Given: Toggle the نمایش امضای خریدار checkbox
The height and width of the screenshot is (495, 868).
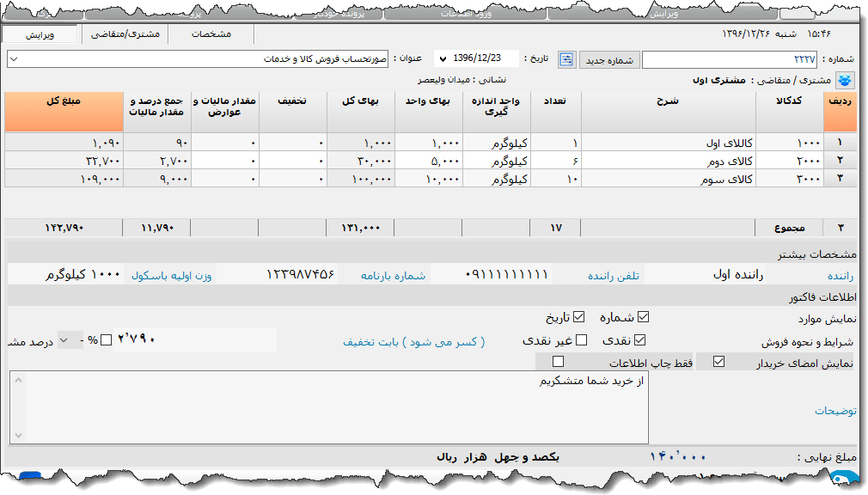Looking at the screenshot, I should [x=718, y=362].
